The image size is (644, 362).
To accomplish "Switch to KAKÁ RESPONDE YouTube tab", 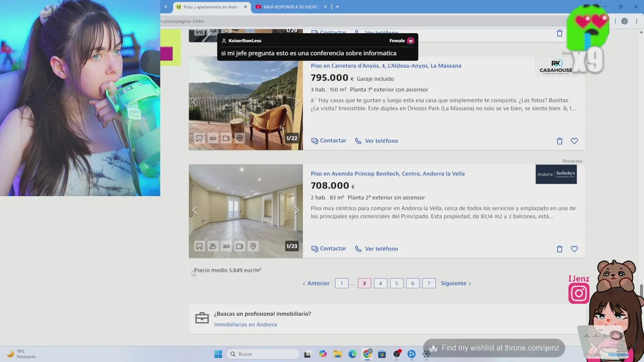I will [x=291, y=7].
